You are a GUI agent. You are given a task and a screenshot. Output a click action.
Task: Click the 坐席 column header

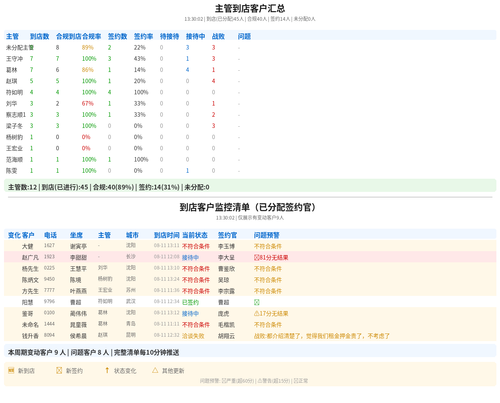click(x=76, y=235)
